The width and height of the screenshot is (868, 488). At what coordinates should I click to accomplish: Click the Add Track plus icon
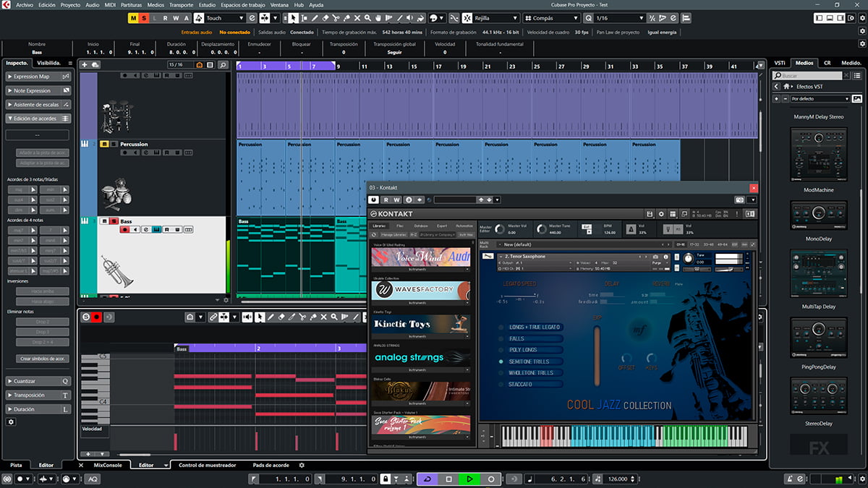pos(85,65)
